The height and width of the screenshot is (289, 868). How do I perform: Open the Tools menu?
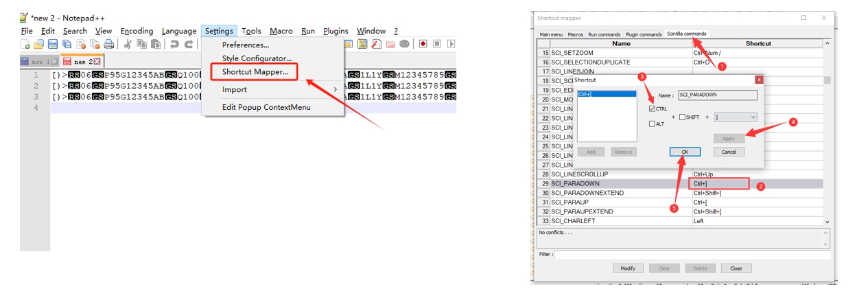[251, 31]
